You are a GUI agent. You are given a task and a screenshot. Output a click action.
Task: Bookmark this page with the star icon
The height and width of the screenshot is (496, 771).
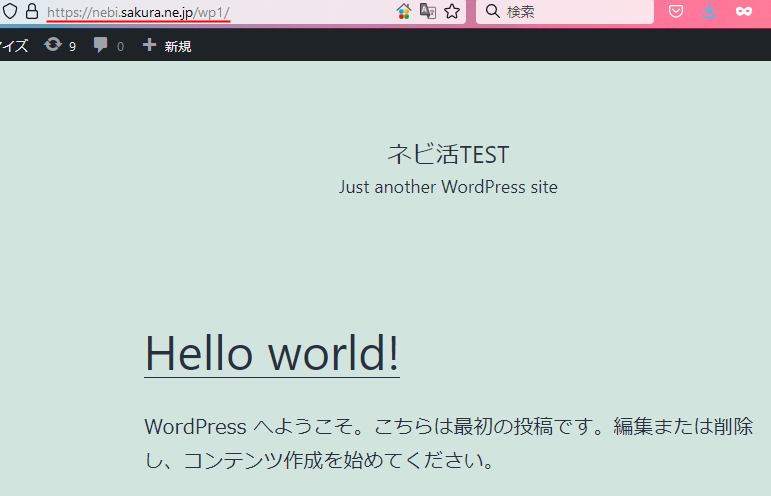coord(452,12)
